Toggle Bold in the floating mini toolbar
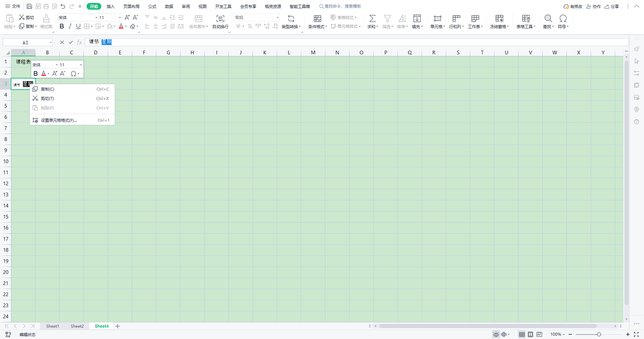Screen dimensions: 644x339 tap(36, 74)
